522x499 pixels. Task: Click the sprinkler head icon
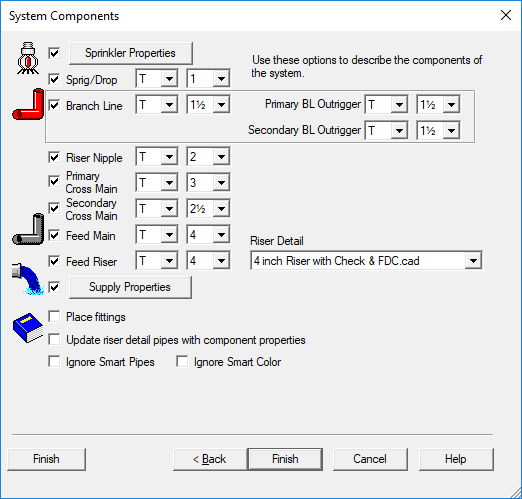pos(28,58)
